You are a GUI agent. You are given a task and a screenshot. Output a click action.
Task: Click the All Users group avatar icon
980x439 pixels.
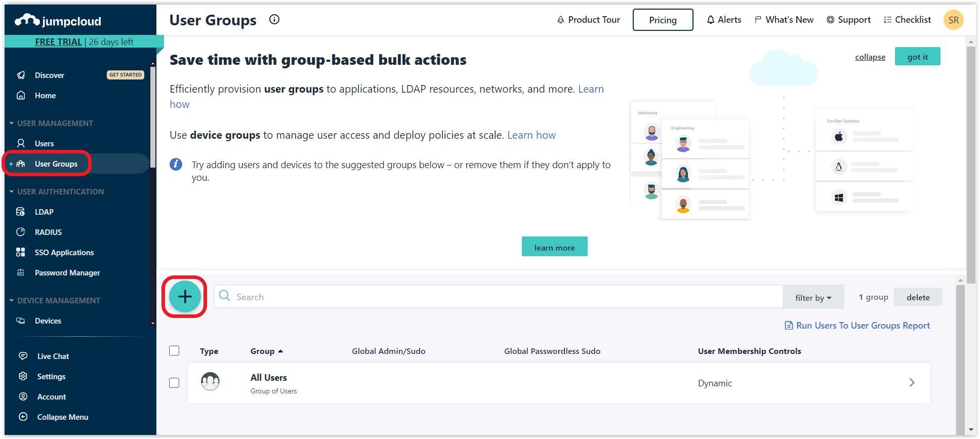(210, 381)
